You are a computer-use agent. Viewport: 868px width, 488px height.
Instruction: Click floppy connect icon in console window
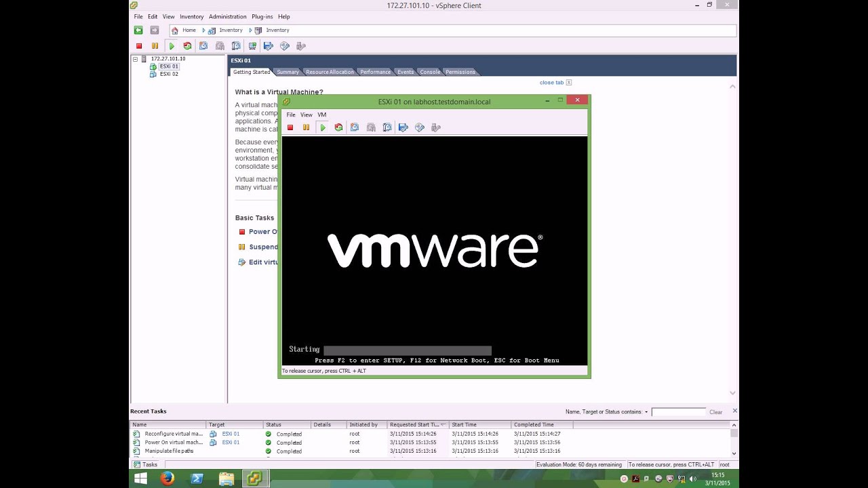(403, 127)
